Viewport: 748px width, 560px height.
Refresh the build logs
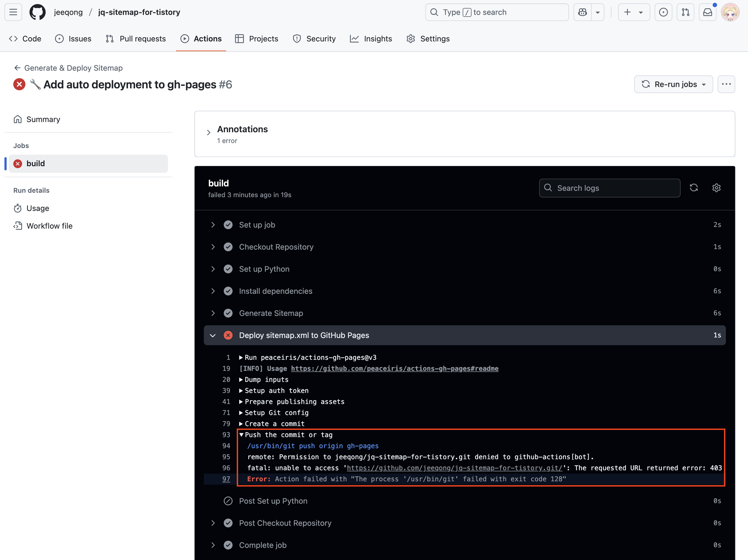(x=694, y=188)
